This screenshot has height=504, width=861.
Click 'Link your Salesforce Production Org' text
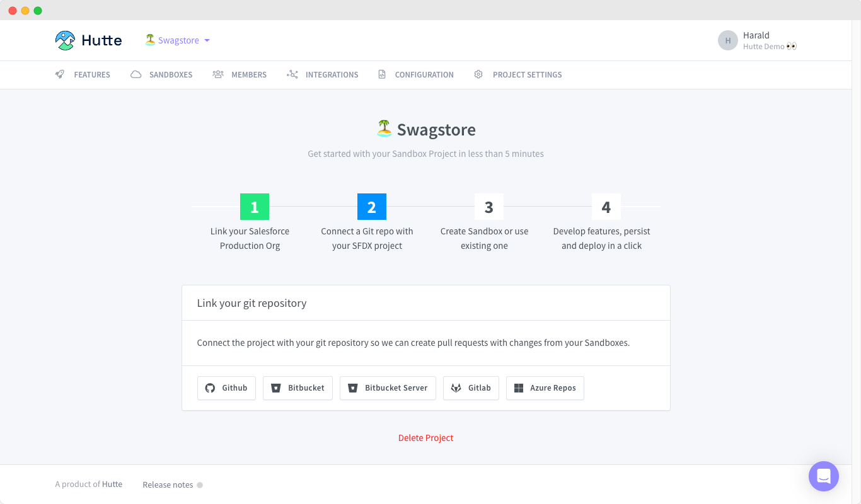[x=250, y=239]
